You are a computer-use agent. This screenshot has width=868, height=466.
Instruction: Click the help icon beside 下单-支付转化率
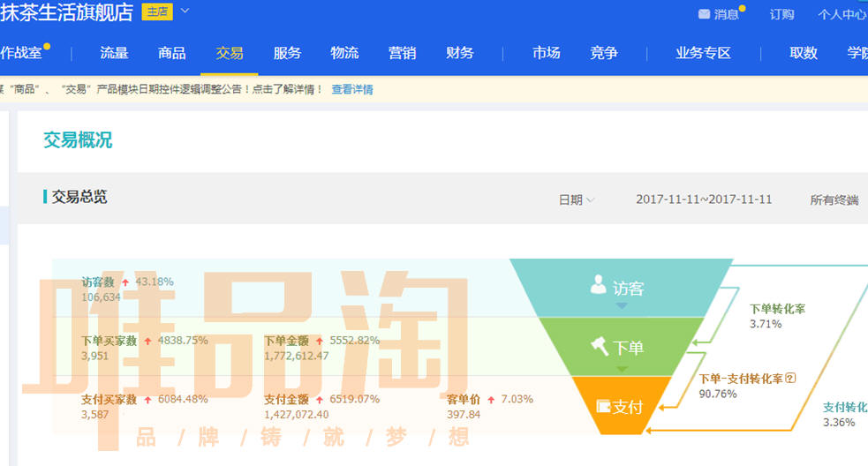(790, 378)
